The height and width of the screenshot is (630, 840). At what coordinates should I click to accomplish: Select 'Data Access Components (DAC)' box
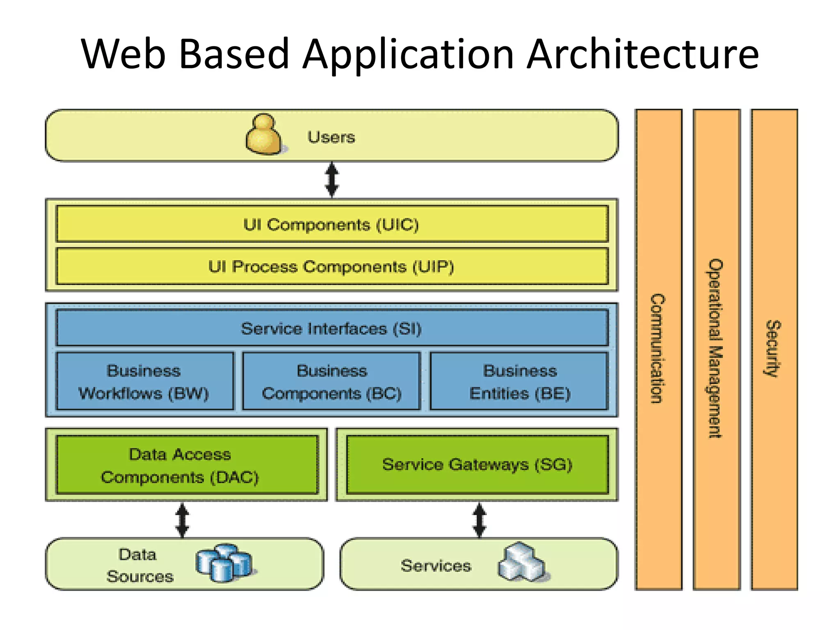point(187,465)
